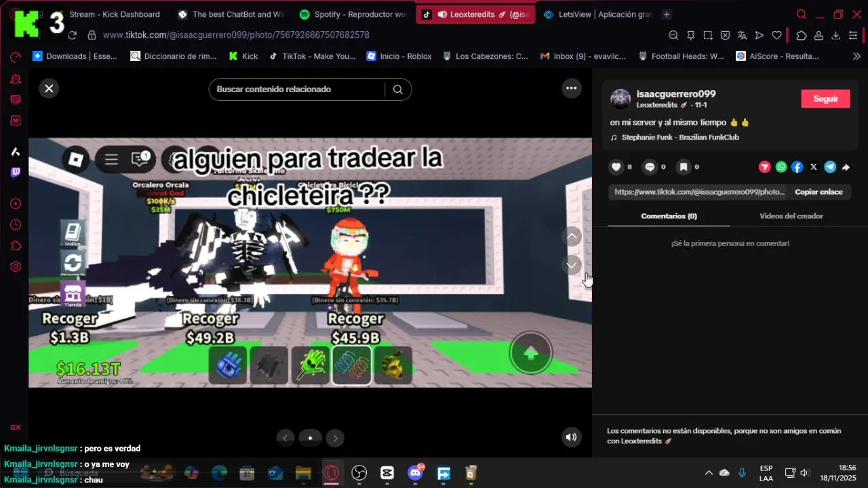Click the post URL text field
The height and width of the screenshot is (488, 868).
coord(698,192)
